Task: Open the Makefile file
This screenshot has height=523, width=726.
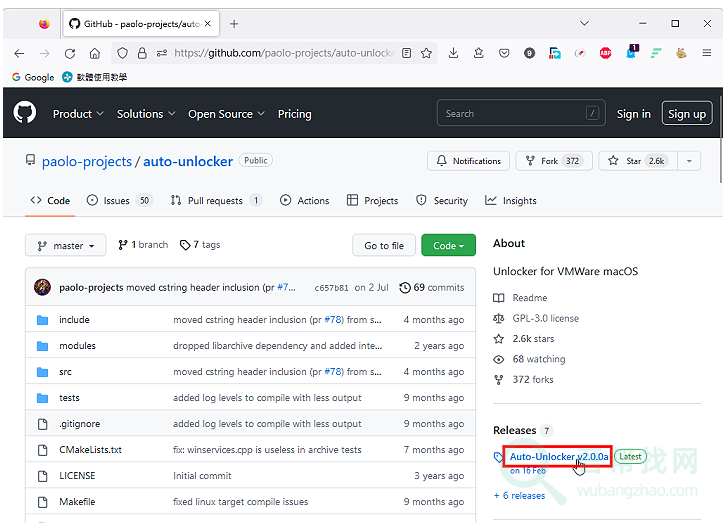Action: [77, 501]
